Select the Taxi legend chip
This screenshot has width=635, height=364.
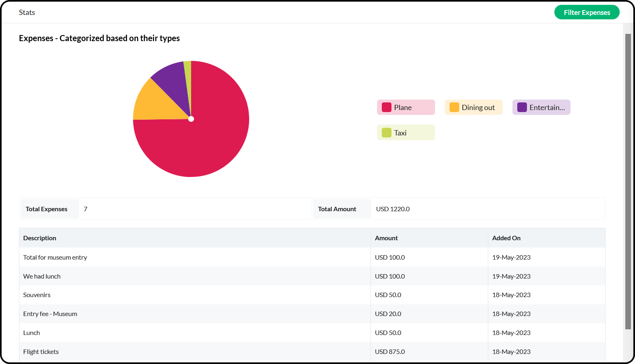click(x=406, y=133)
